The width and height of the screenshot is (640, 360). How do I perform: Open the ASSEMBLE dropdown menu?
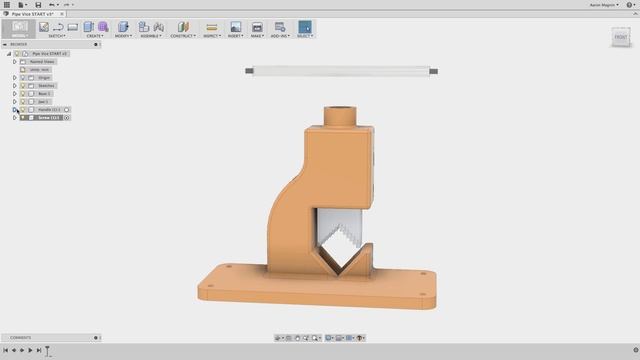click(151, 36)
